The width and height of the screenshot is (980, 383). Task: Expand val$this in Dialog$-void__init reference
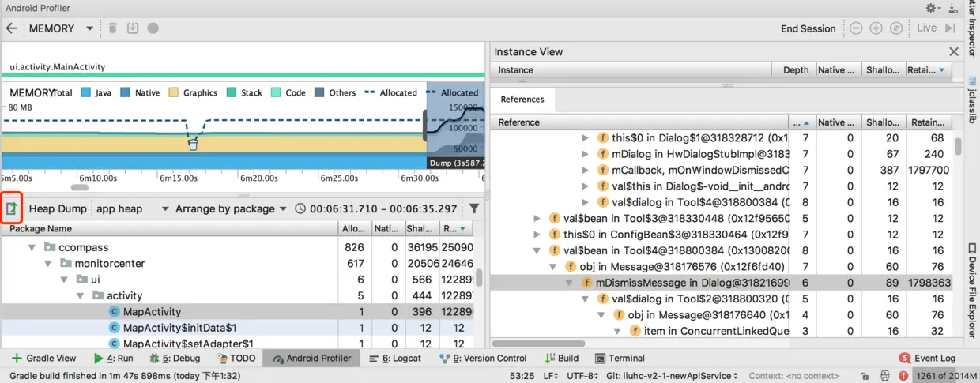[x=585, y=186]
